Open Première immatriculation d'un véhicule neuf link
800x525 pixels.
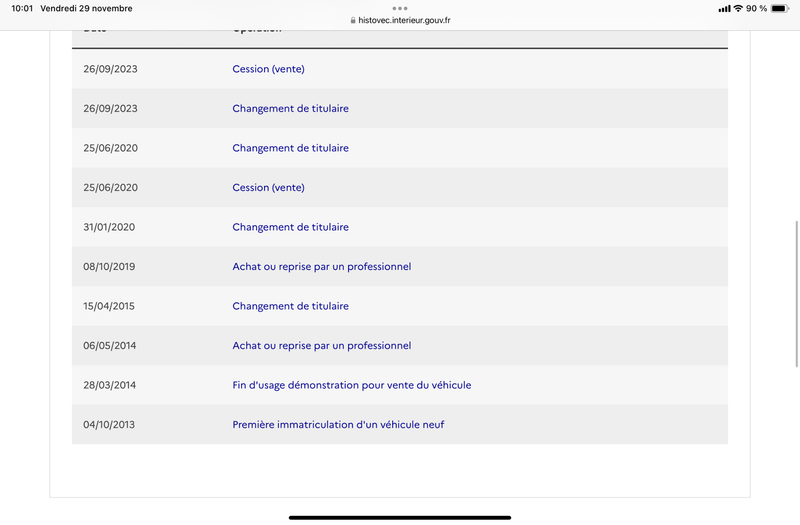[338, 424]
